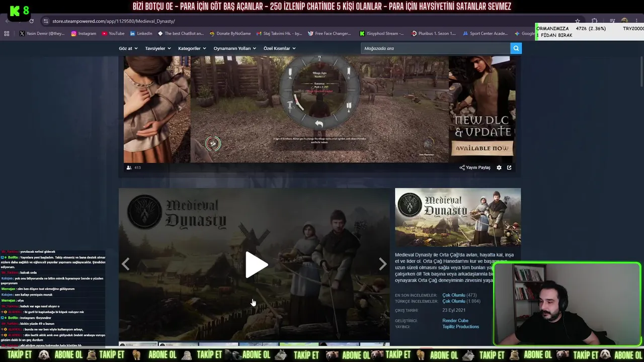The width and height of the screenshot is (644, 362).
Task: Open the X Yasin Demir bookmark
Action: (42, 34)
